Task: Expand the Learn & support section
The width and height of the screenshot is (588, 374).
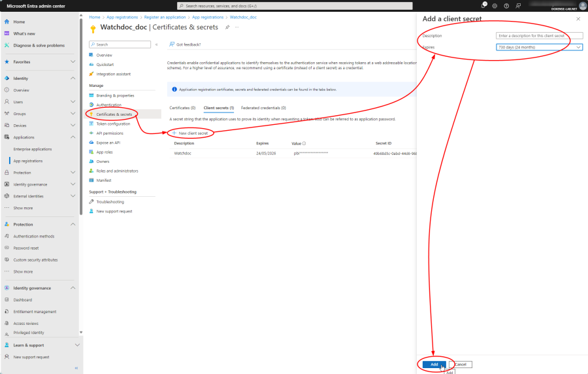Action: point(76,345)
